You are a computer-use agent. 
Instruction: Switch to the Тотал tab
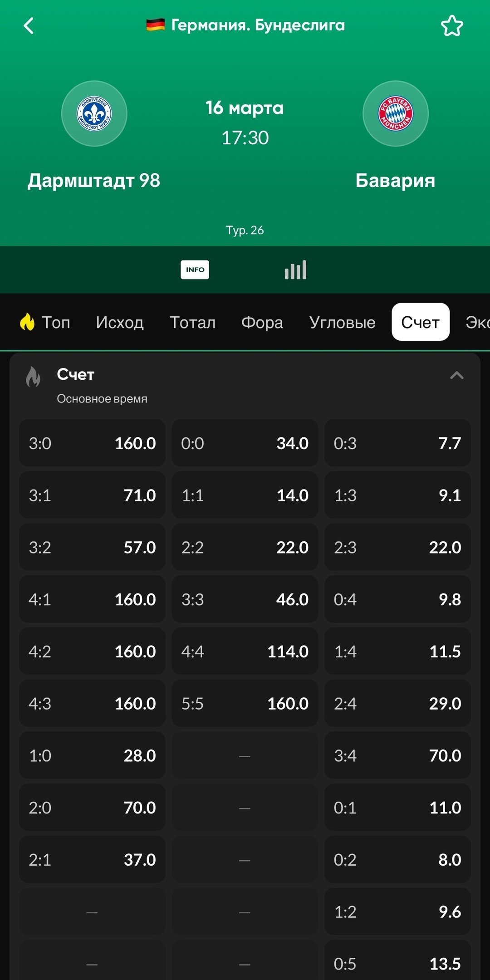pyautogui.click(x=192, y=322)
